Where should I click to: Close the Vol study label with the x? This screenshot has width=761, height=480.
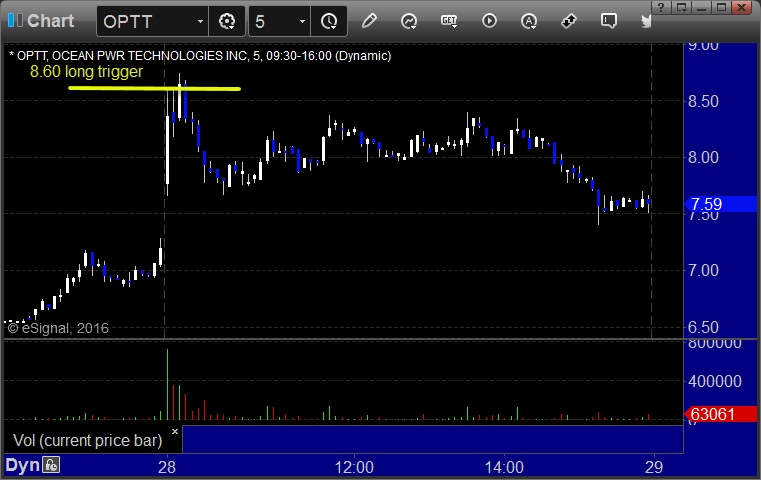click(x=175, y=431)
